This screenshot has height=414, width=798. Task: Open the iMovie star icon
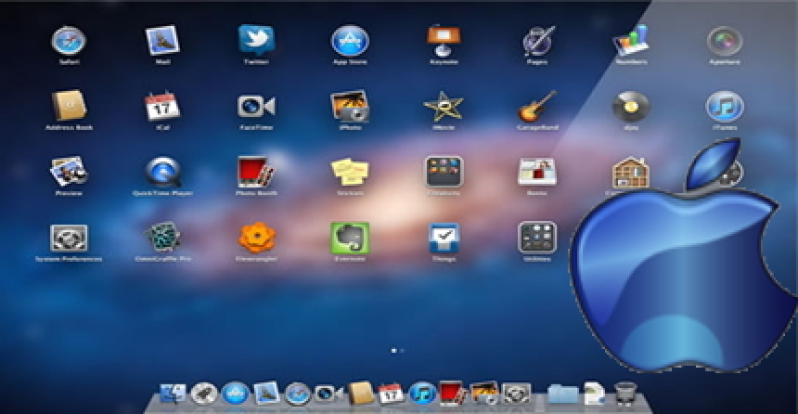click(x=444, y=106)
